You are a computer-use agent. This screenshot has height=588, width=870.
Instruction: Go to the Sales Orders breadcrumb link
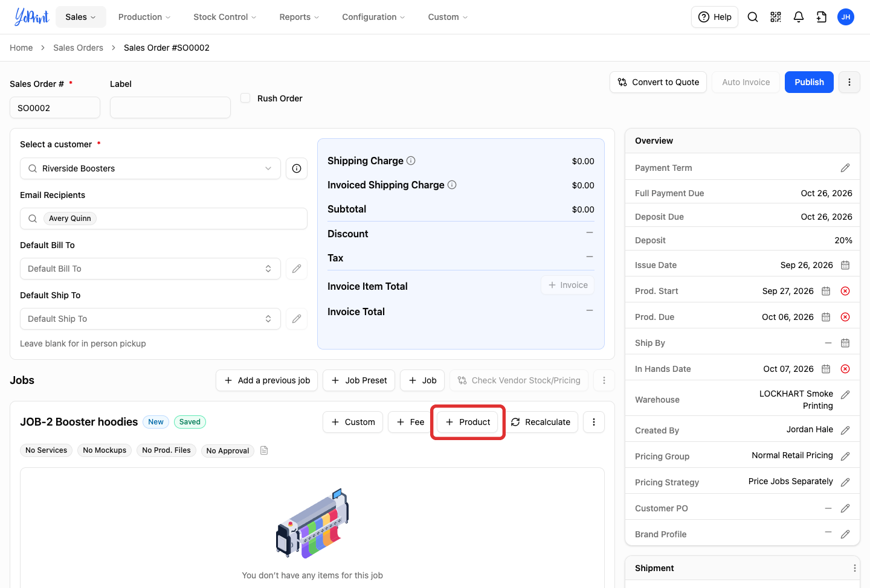point(78,48)
